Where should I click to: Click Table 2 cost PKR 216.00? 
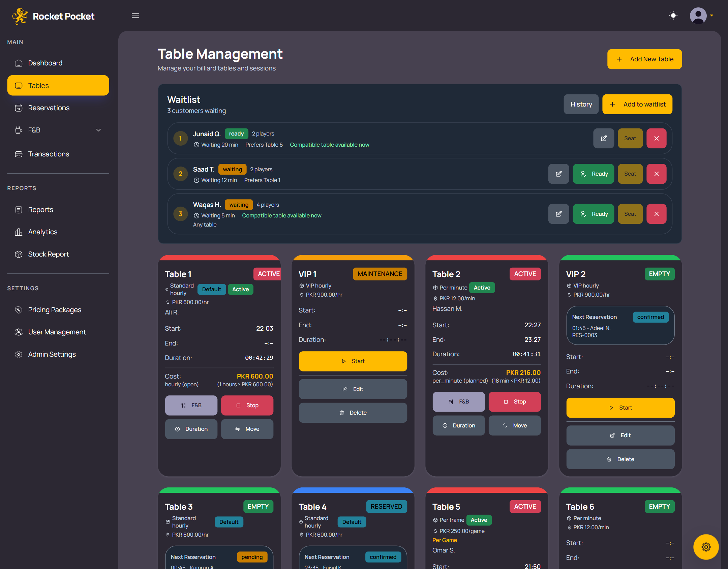click(523, 373)
